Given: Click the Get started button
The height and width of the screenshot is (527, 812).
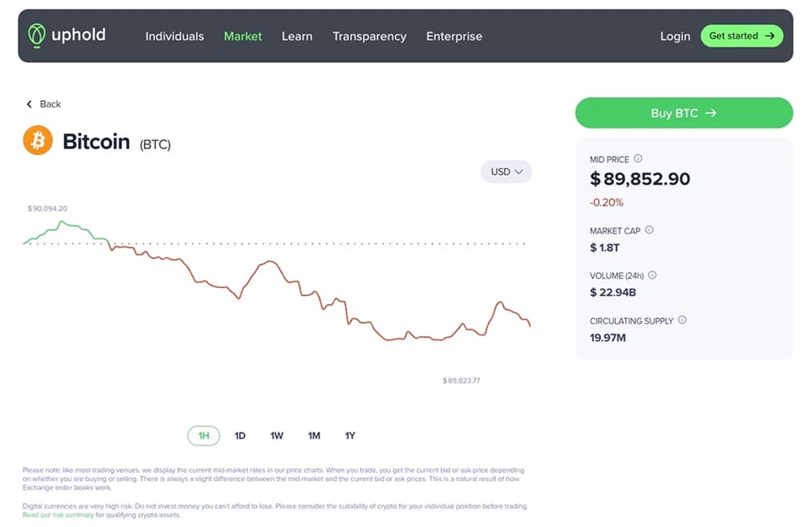Looking at the screenshot, I should [741, 35].
